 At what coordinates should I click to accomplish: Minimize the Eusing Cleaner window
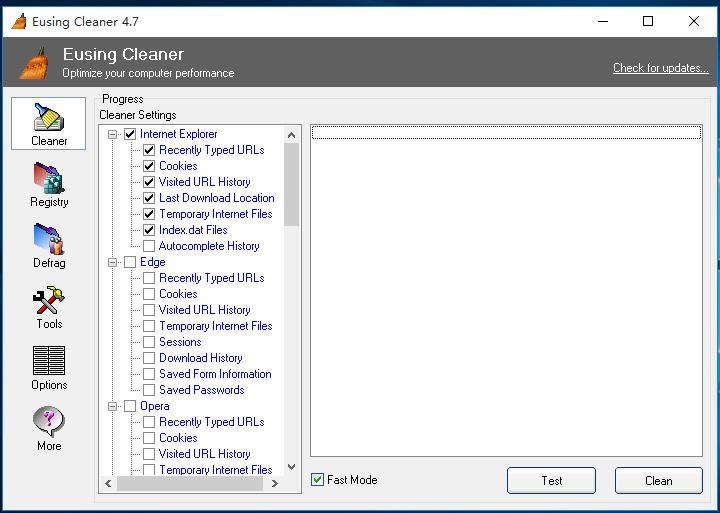(603, 21)
